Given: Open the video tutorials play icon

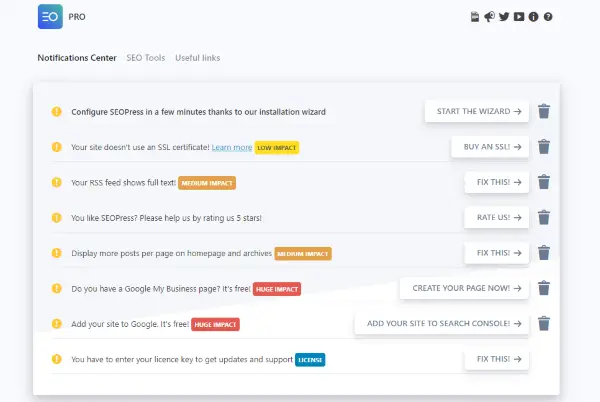Looking at the screenshot, I should (x=518, y=17).
